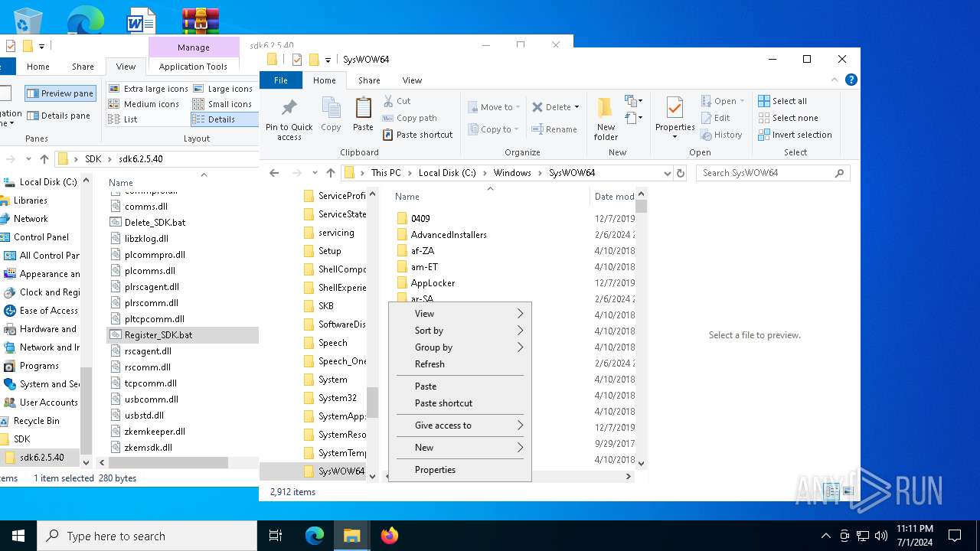This screenshot has height=551, width=980.
Task: Open the History tool
Action: (x=722, y=135)
